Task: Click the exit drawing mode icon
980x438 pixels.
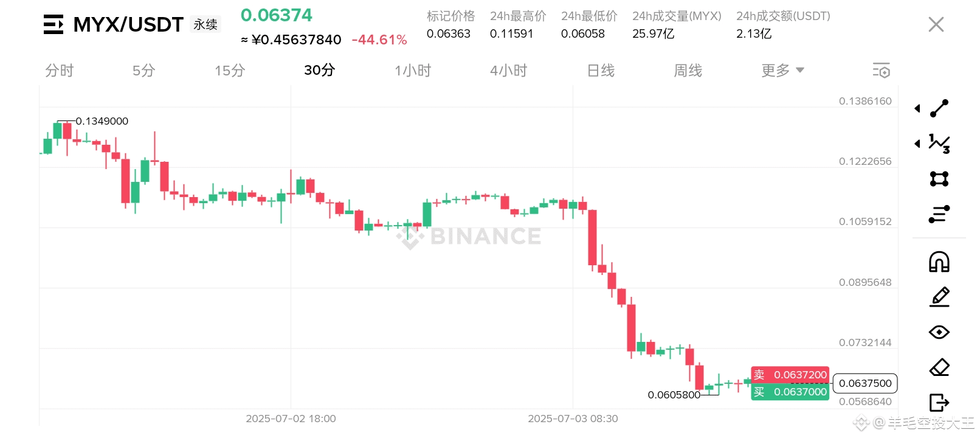Action: 939,403
